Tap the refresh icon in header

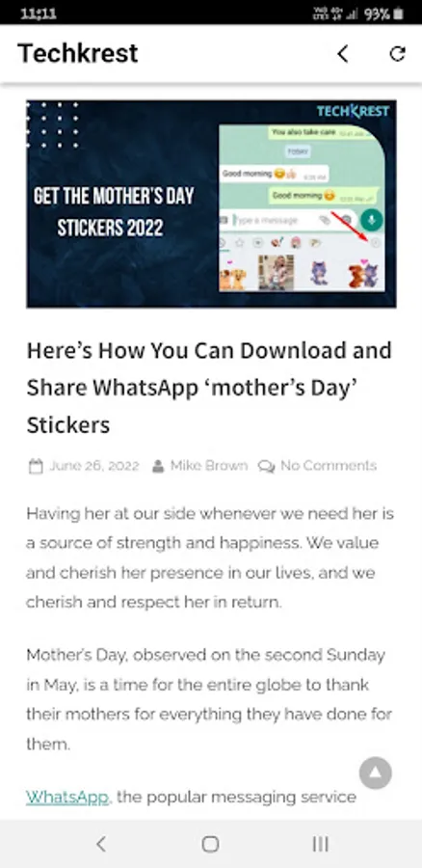coord(397,54)
